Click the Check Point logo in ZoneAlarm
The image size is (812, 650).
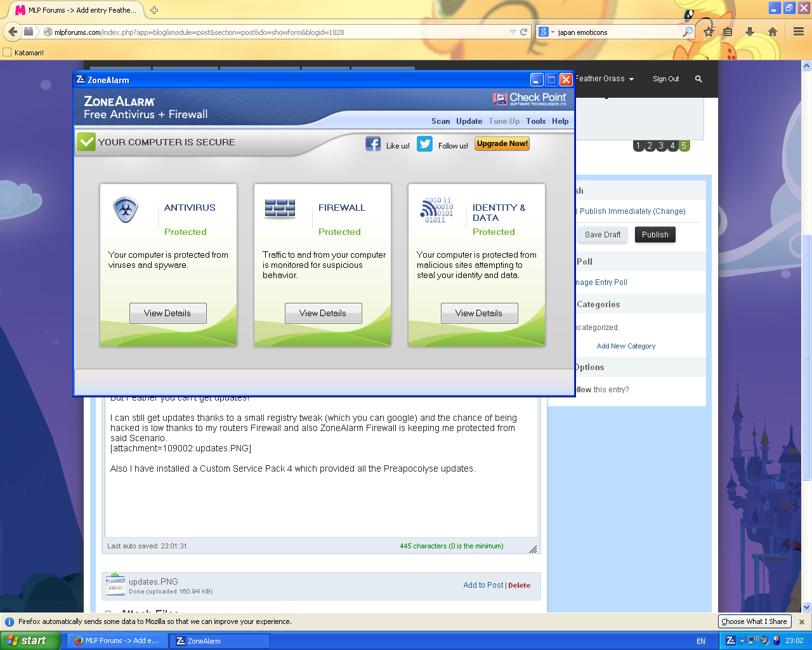pos(530,99)
